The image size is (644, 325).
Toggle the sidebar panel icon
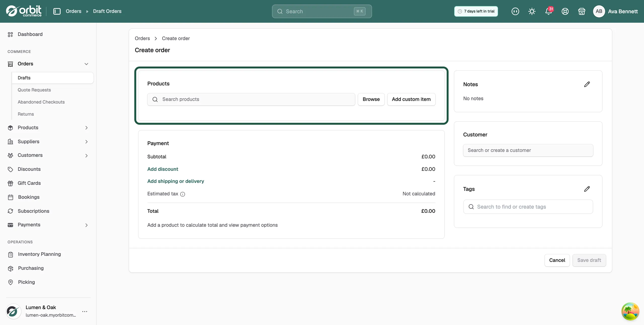(x=57, y=11)
